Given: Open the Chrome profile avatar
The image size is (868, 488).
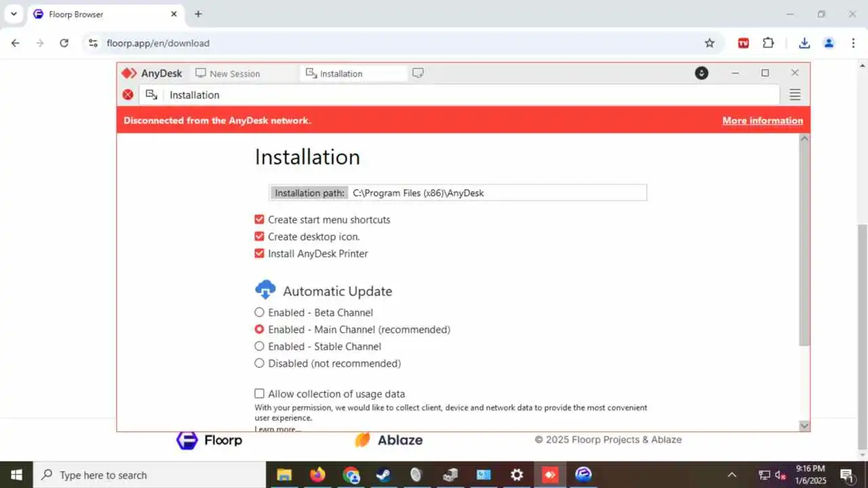Looking at the screenshot, I should (829, 43).
